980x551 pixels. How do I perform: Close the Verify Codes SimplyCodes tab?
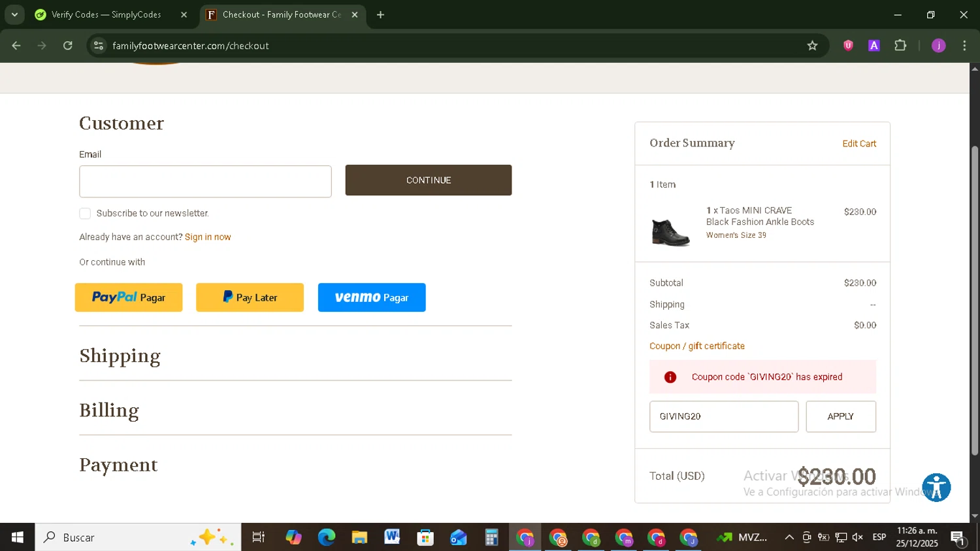pyautogui.click(x=184, y=14)
